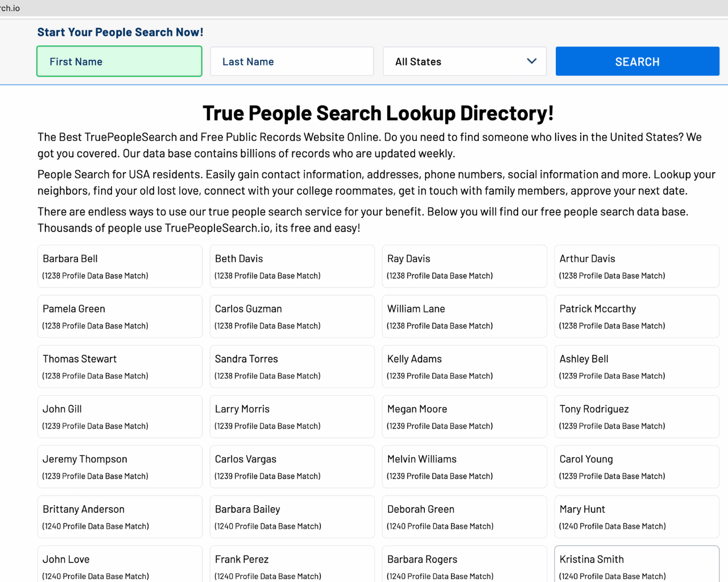Open the Carol Young directory entry
The width and height of the screenshot is (728, 582).
636,466
